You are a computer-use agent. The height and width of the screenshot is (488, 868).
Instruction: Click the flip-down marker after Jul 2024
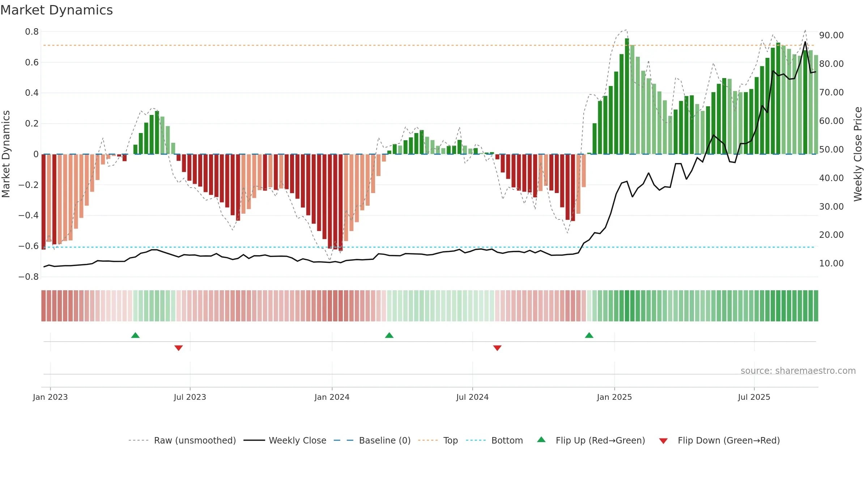497,348
